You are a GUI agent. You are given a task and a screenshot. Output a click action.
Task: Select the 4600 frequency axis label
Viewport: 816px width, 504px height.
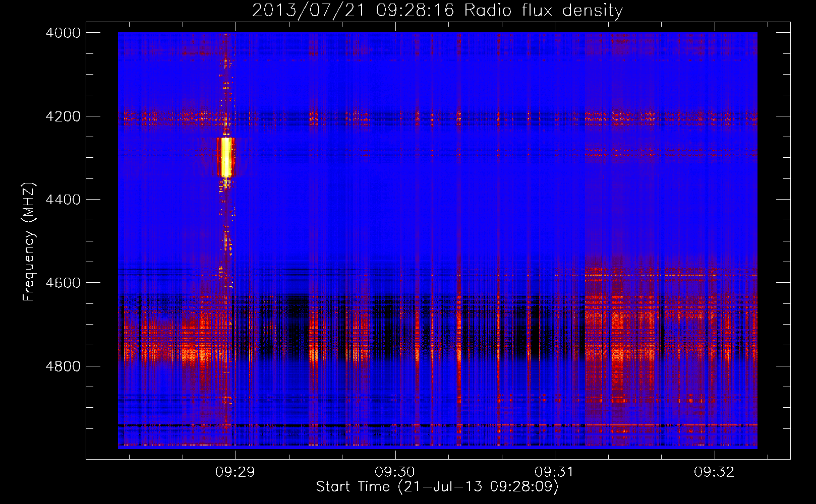coord(63,283)
